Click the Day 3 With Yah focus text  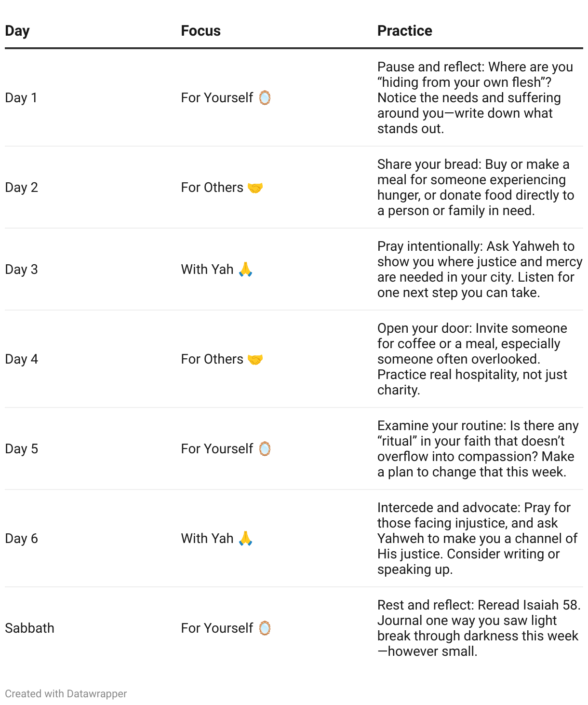[207, 269]
